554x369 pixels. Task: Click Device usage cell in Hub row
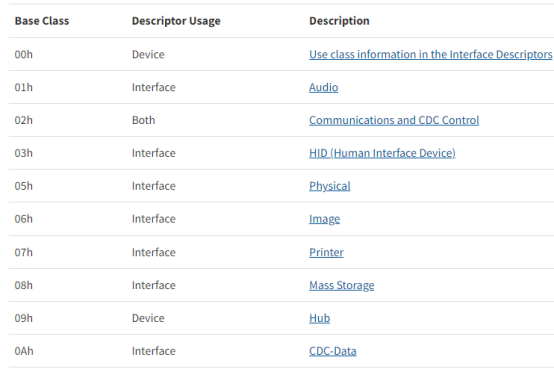point(148,318)
